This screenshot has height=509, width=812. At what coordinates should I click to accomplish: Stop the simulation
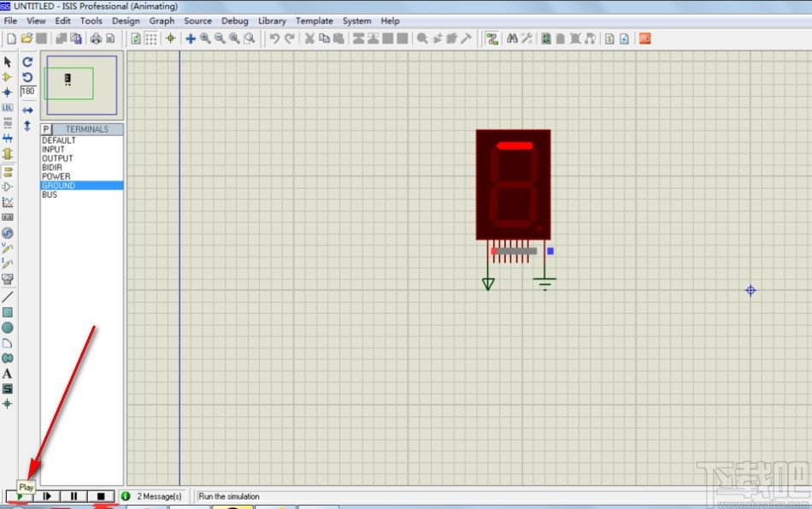point(101,496)
